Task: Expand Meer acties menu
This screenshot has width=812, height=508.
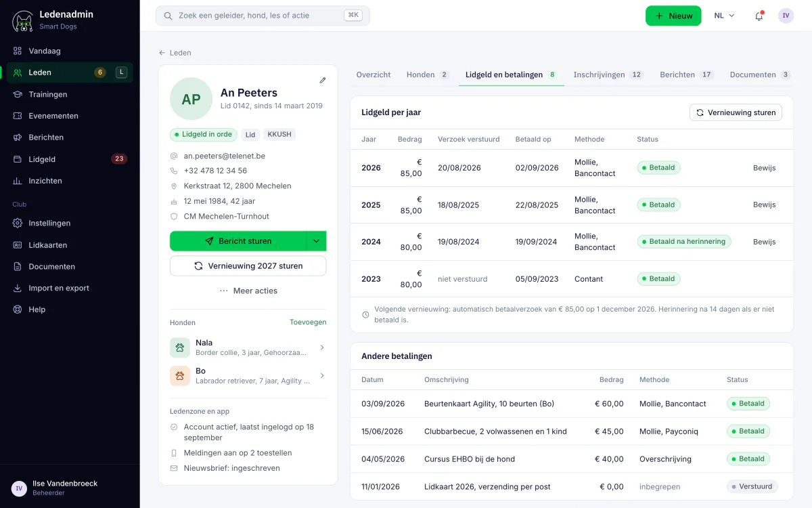Action: 248,291
